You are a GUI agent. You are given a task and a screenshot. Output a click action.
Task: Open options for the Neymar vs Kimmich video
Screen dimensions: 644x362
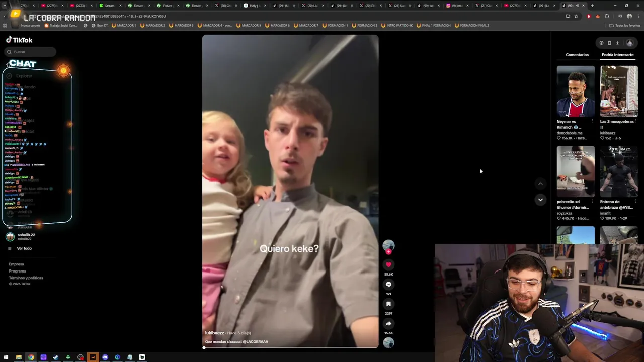[x=593, y=121]
